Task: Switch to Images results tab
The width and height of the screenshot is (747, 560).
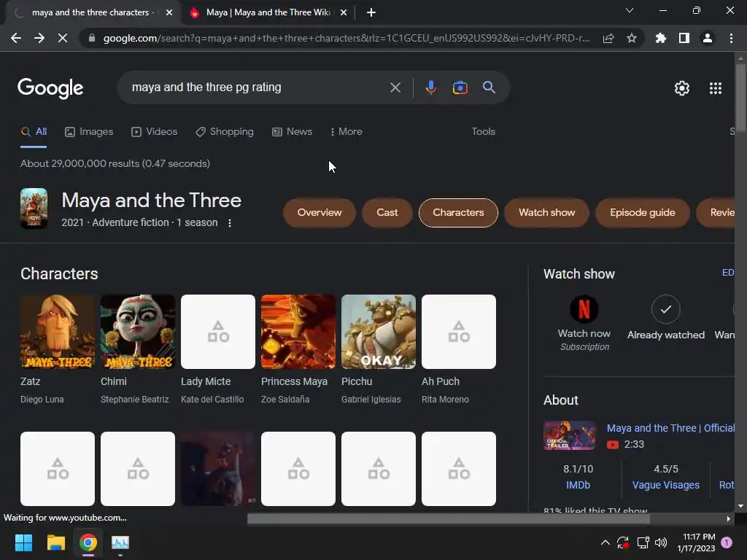Action: (x=89, y=131)
